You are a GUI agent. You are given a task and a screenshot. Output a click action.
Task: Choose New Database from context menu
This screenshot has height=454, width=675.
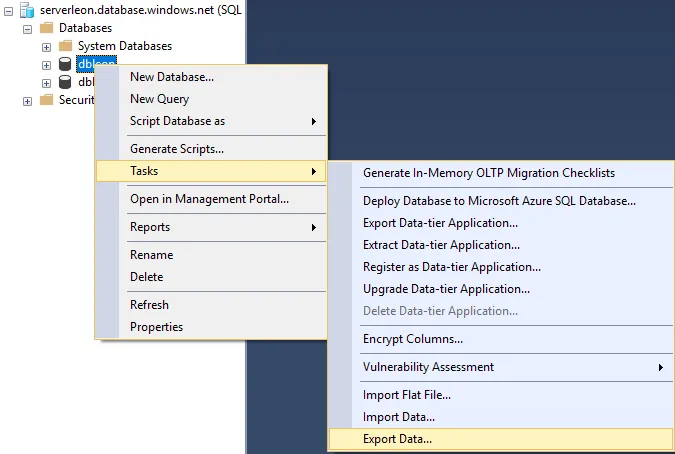(x=171, y=77)
